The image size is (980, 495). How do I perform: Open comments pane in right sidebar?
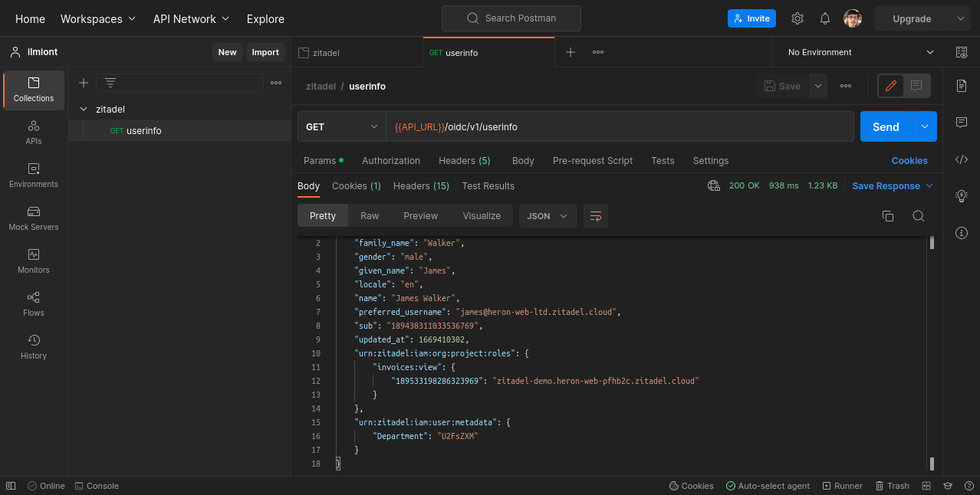962,123
